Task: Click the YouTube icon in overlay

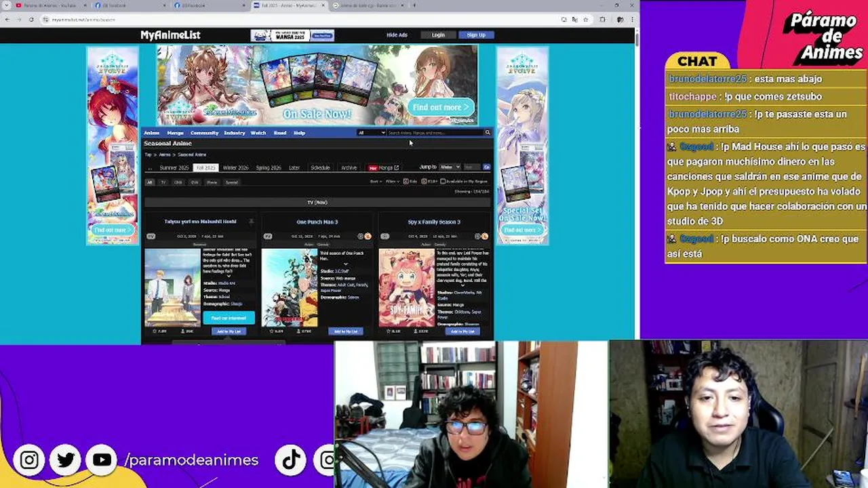Action: point(102,460)
